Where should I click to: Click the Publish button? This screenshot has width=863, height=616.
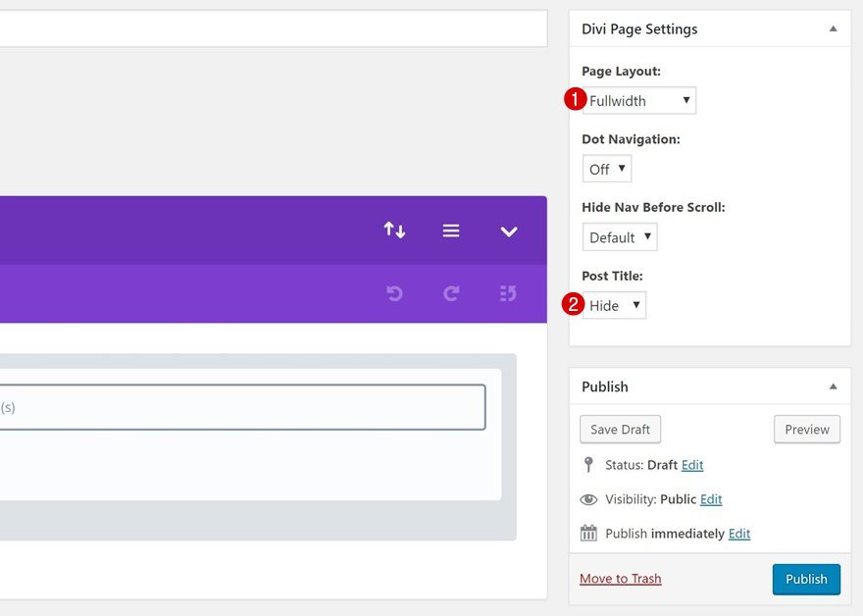(806, 579)
